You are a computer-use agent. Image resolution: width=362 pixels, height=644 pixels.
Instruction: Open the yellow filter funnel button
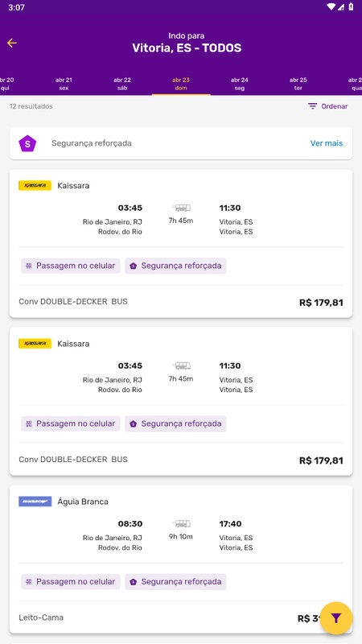(x=335, y=618)
